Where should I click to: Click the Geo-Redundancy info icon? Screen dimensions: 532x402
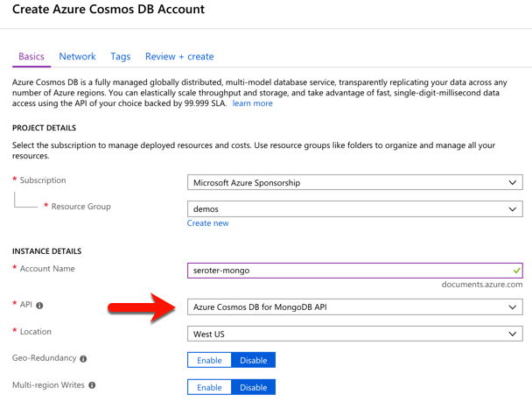[x=83, y=359]
